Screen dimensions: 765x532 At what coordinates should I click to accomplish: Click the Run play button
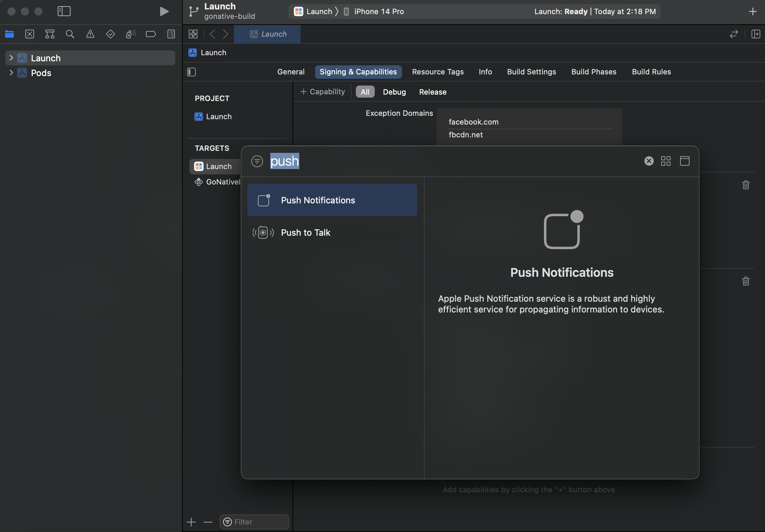pyautogui.click(x=164, y=11)
